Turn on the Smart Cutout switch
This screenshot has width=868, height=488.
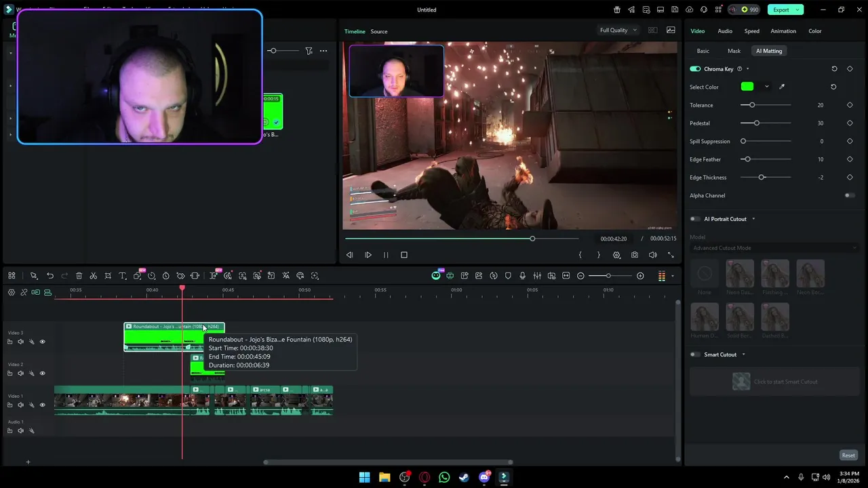pyautogui.click(x=695, y=354)
